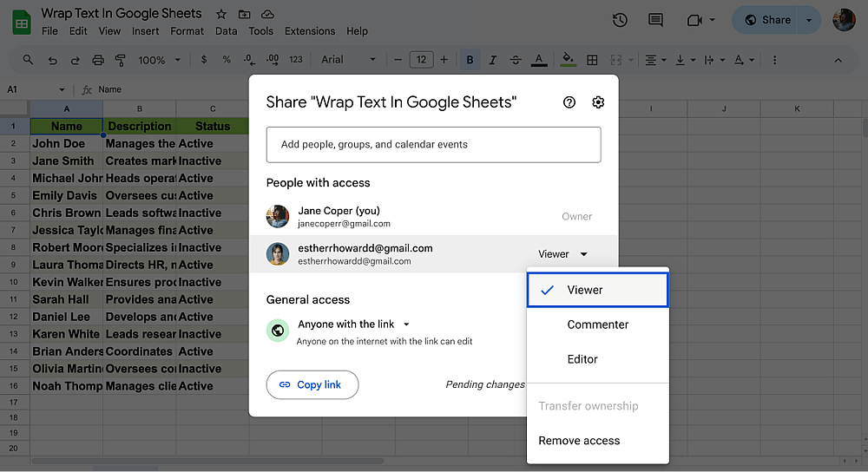This screenshot has height=472, width=868.
Task: Select Viewer in the role menu
Action: point(598,290)
